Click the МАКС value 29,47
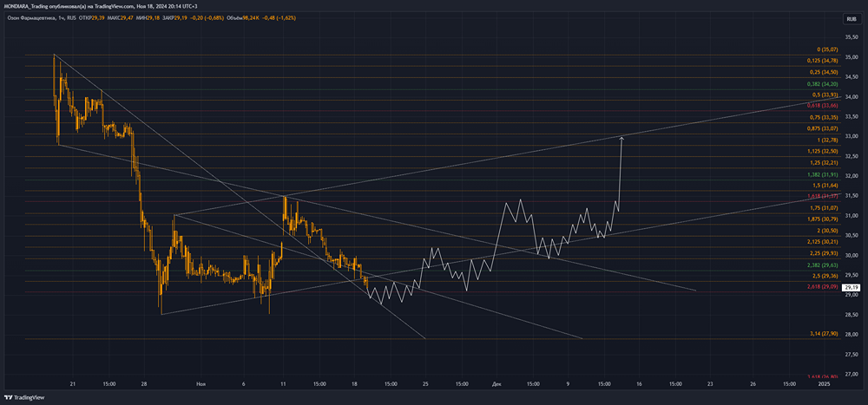The height and width of the screenshot is (405, 868). 128,18
